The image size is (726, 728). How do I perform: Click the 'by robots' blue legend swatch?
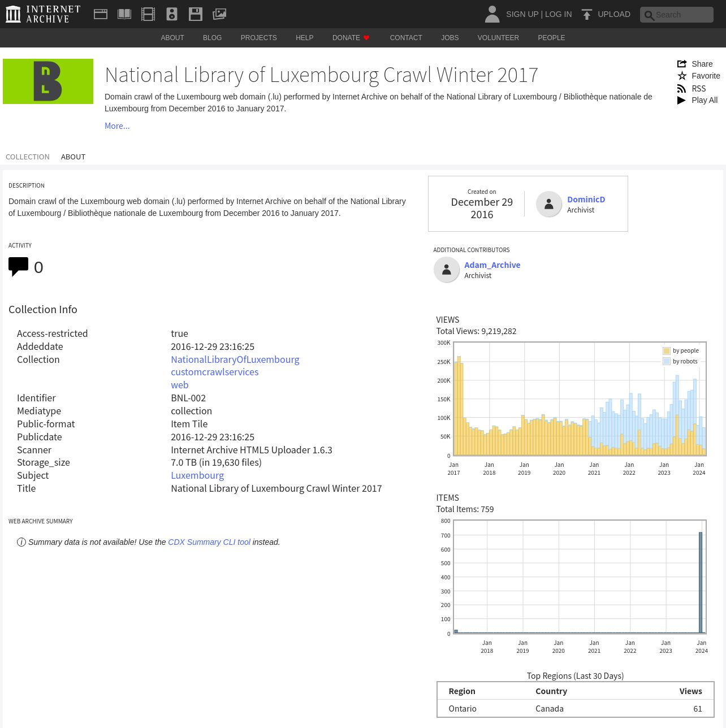click(x=667, y=362)
